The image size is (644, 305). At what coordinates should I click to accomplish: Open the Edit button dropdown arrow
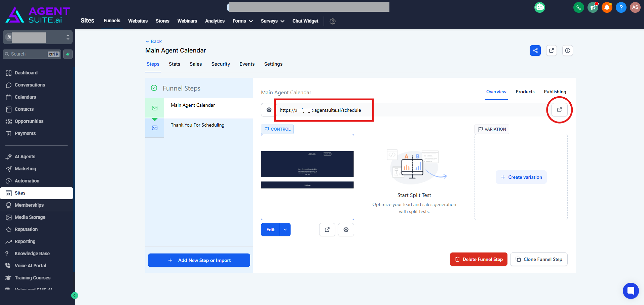point(285,230)
